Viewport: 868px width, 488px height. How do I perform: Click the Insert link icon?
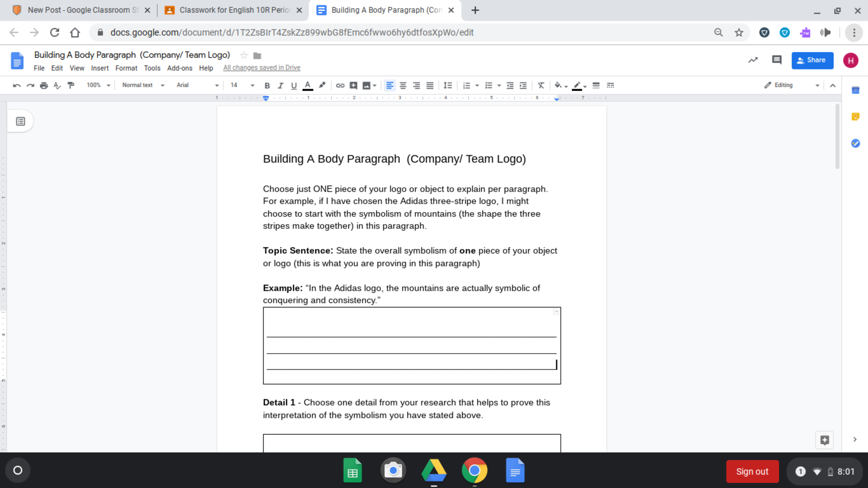coord(340,85)
